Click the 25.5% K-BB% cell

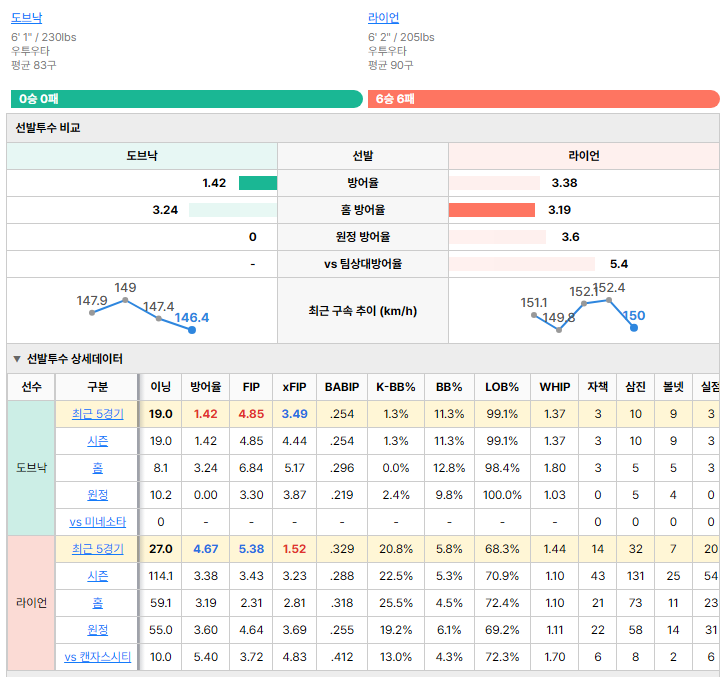point(396,602)
